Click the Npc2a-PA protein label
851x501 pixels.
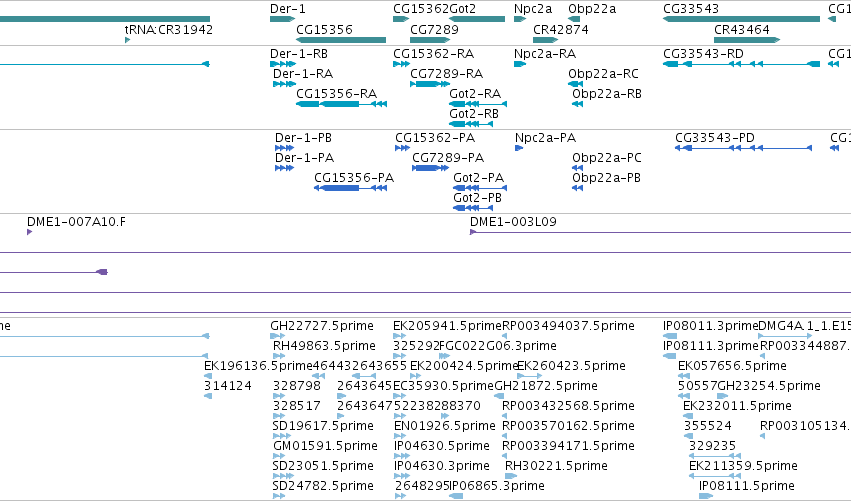tap(545, 138)
